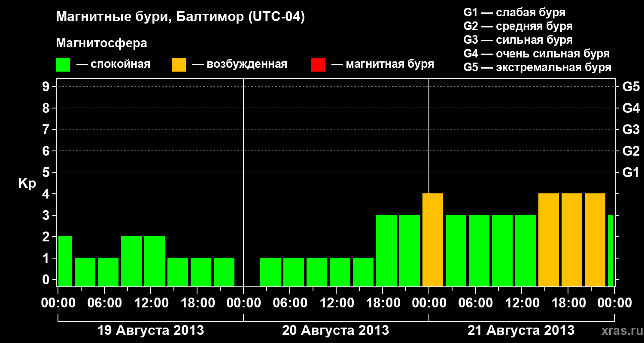
Task: Select the yellow bar for 18:00–21:00 on 21 Августа
Action: pyautogui.click(x=572, y=240)
